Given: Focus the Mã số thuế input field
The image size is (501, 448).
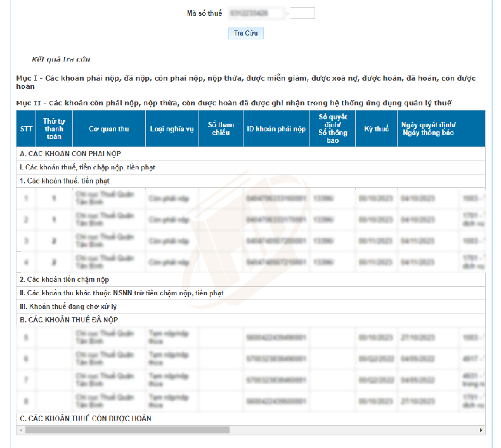Looking at the screenshot, I should point(256,13).
